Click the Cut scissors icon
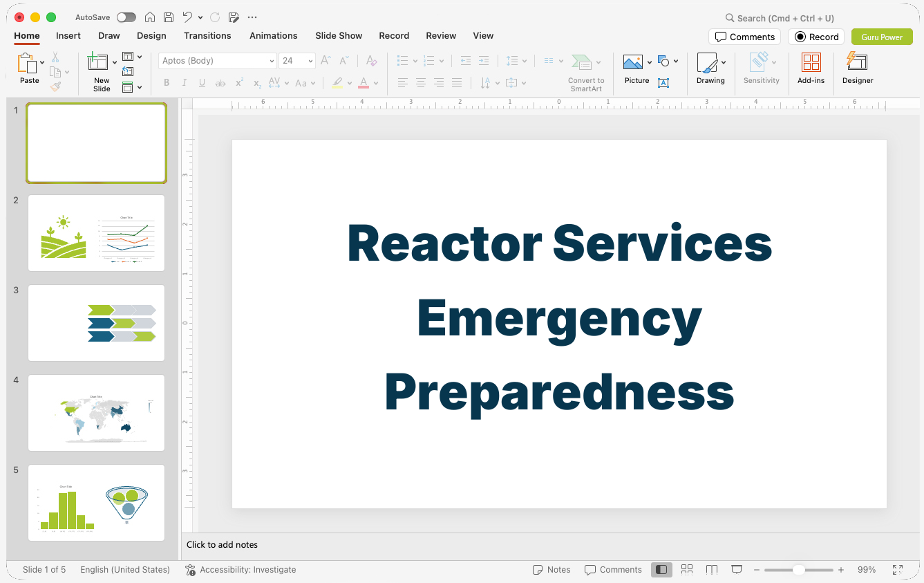 tap(55, 57)
